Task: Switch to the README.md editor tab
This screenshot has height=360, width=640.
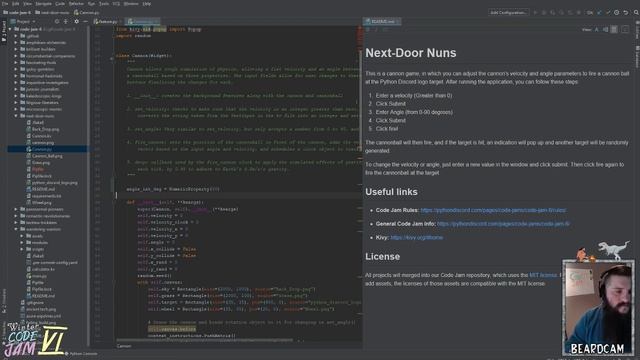Action: pos(382,21)
